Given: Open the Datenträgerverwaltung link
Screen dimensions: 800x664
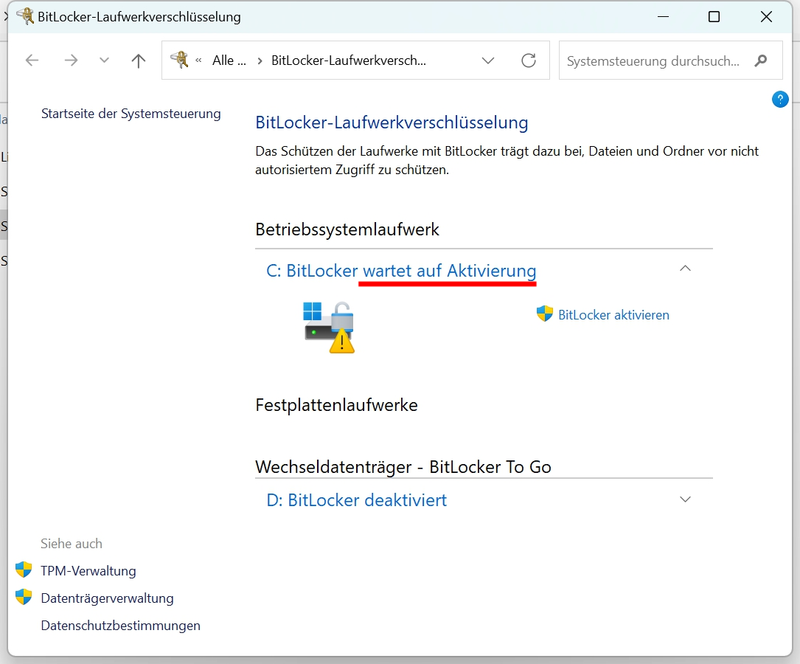Looking at the screenshot, I should [107, 598].
